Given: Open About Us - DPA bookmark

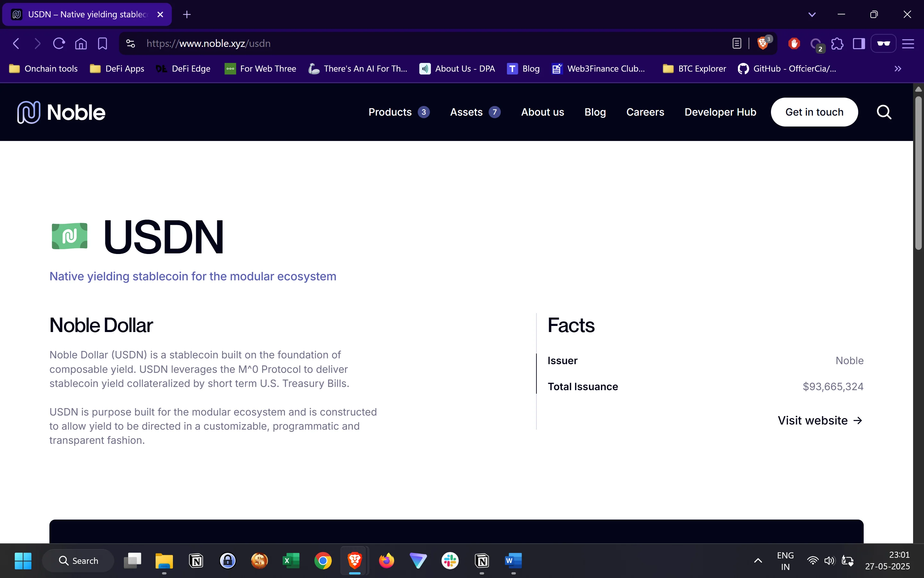Looking at the screenshot, I should point(457,69).
